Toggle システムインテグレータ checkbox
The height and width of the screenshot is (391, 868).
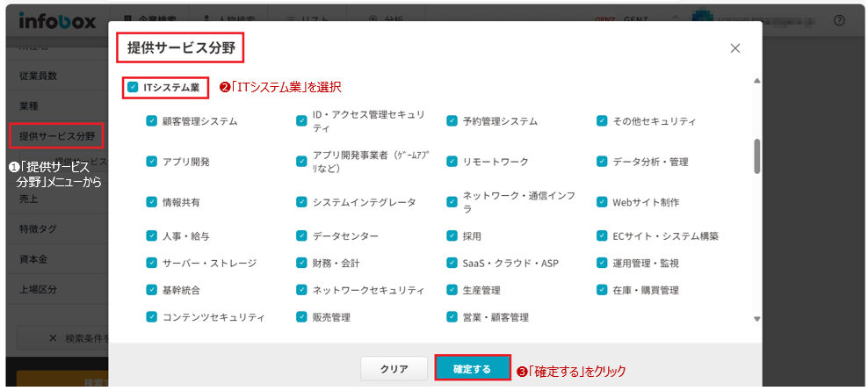301,202
